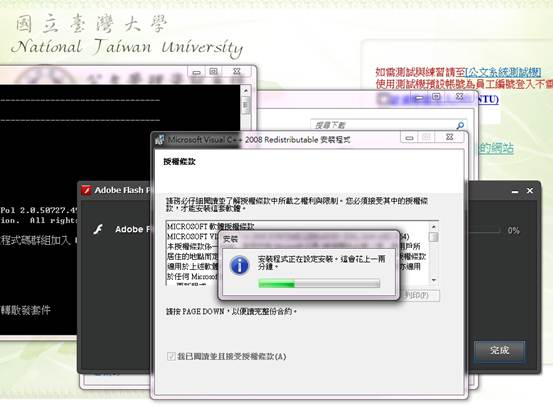Open the 公文系統測試機 link
The width and height of the screenshot is (553, 411).
pyautogui.click(x=503, y=72)
